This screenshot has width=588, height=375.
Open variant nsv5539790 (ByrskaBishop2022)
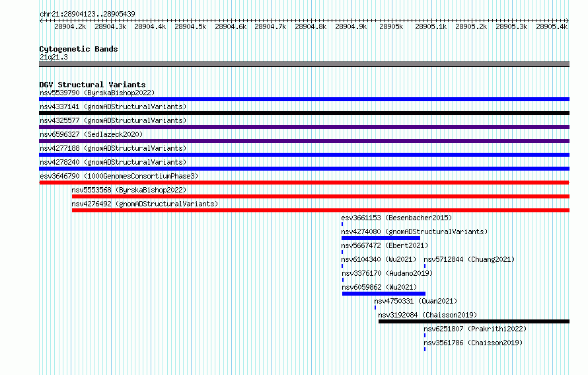point(97,93)
